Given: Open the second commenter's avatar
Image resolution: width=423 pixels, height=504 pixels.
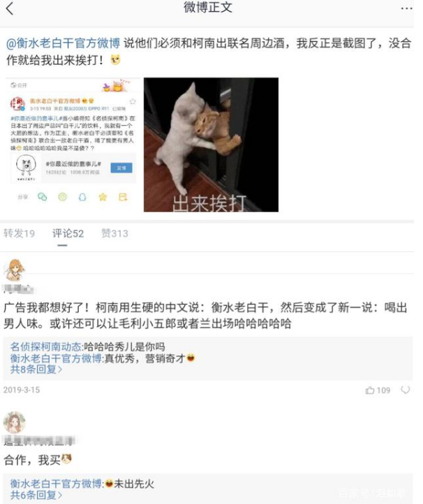Looking at the screenshot, I should click(14, 422).
